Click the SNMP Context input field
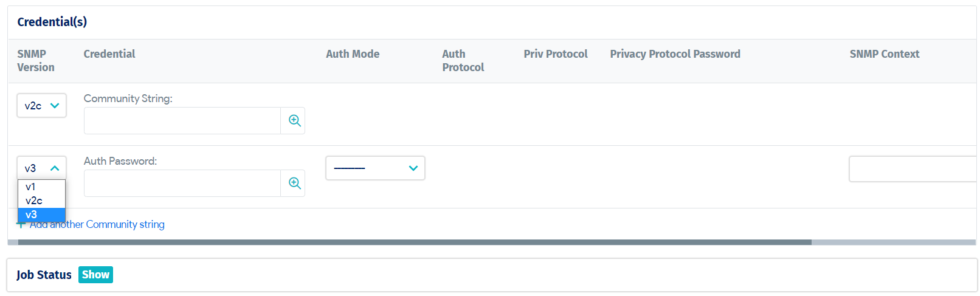This screenshot has height=296, width=980. tap(913, 169)
